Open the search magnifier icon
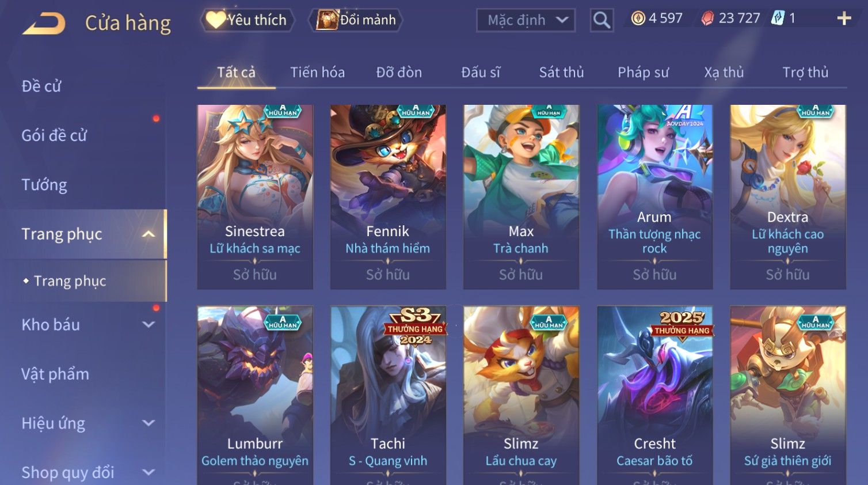The width and height of the screenshot is (868, 485). point(601,20)
